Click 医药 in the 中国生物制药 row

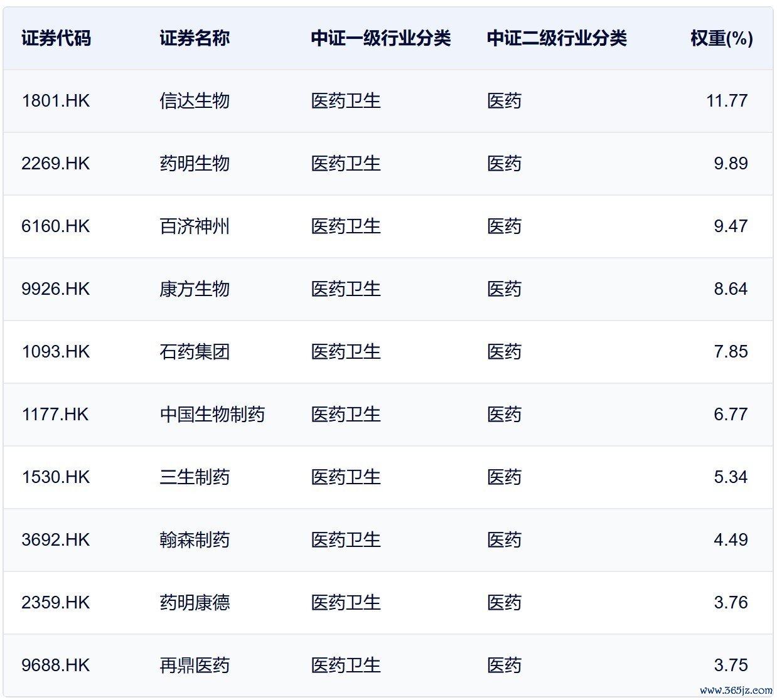[504, 415]
